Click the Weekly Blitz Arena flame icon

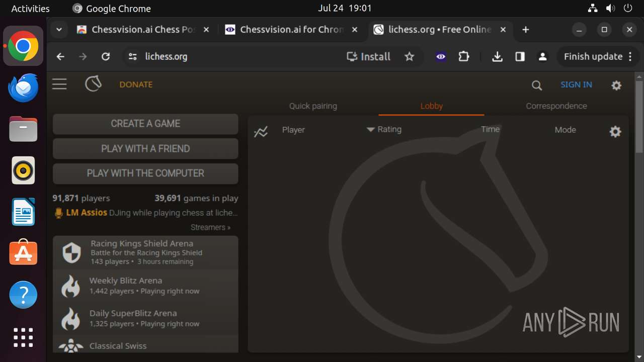point(70,286)
